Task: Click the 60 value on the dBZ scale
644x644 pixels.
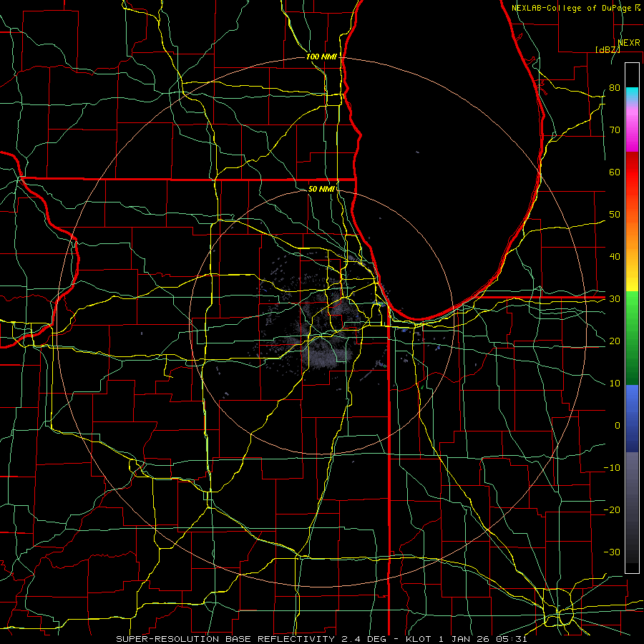Action: (x=615, y=172)
